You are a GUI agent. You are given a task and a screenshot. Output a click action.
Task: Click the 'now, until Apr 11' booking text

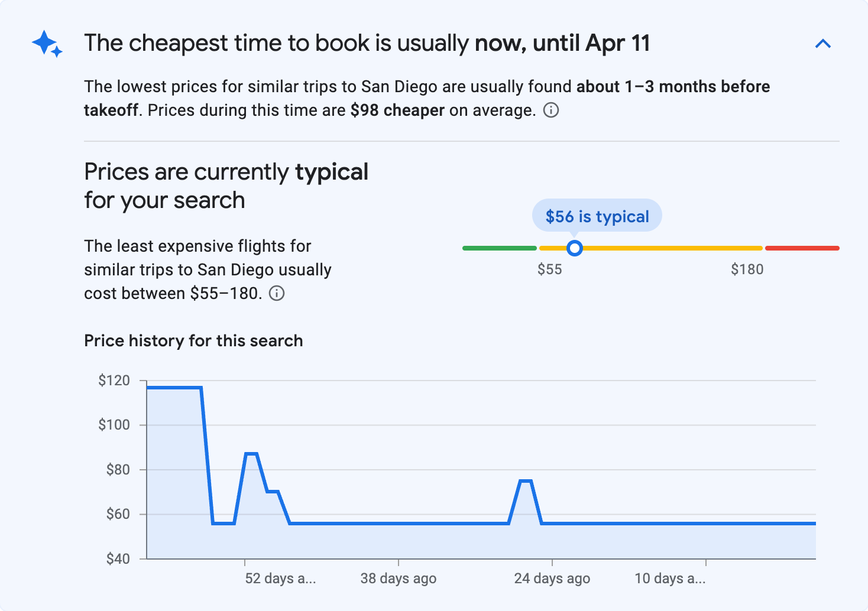[562, 43]
